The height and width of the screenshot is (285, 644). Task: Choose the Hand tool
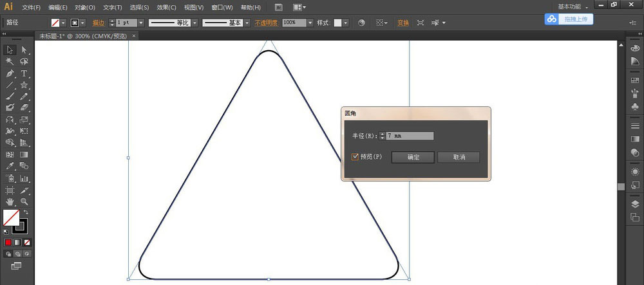tap(10, 201)
